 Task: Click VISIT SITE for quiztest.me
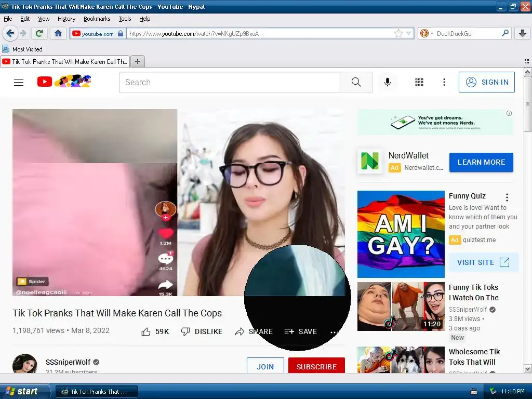pyautogui.click(x=484, y=262)
